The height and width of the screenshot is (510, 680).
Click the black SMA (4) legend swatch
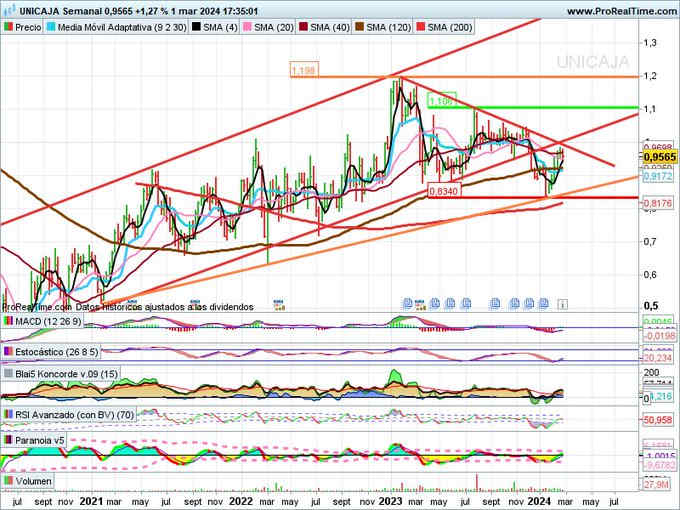point(196,27)
